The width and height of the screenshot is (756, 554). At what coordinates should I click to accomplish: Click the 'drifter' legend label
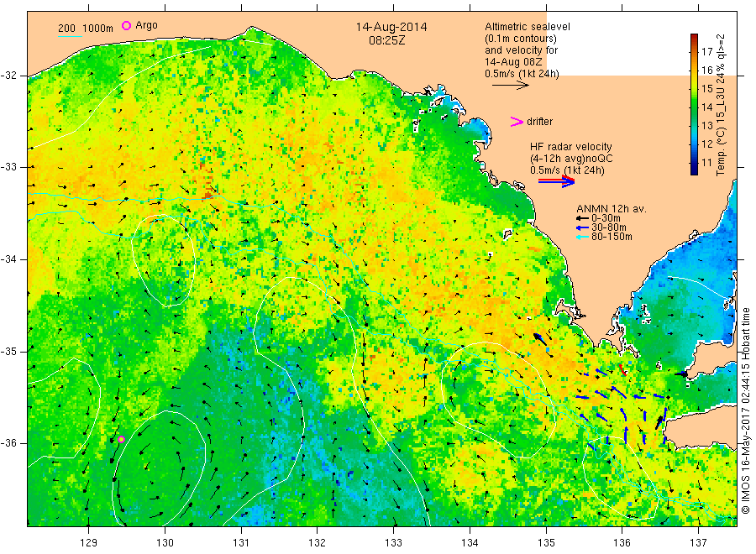(539, 122)
